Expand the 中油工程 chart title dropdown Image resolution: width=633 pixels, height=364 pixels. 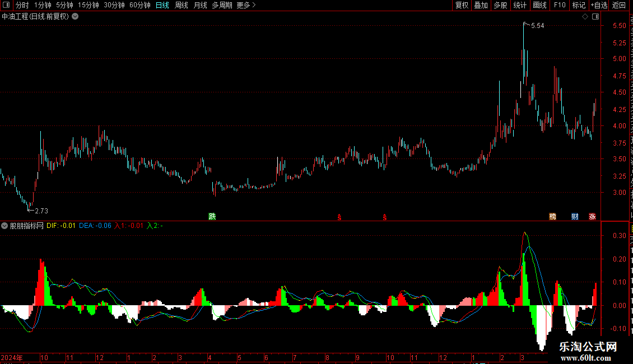tap(75, 17)
